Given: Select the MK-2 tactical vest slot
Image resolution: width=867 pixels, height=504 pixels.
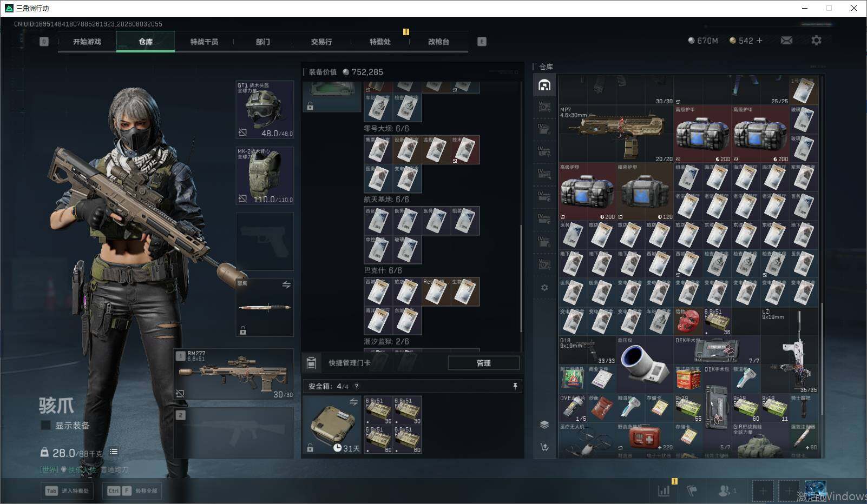Looking at the screenshot, I should (265, 176).
